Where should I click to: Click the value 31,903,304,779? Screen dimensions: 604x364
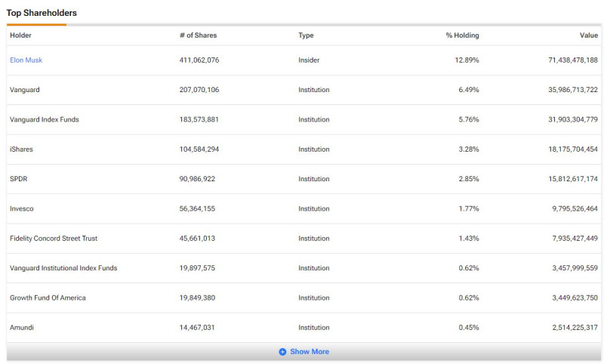pos(573,119)
